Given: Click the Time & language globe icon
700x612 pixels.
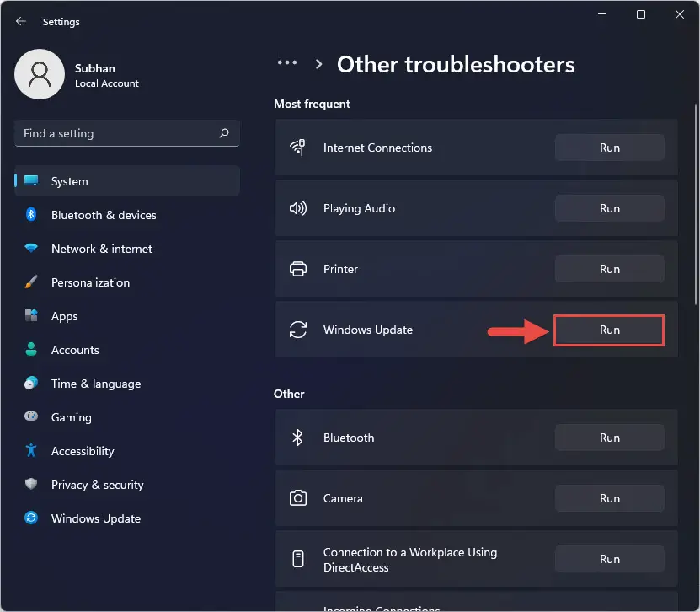Looking at the screenshot, I should [31, 384].
